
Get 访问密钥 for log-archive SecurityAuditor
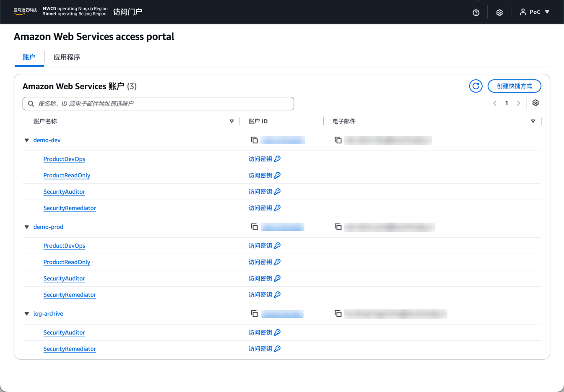[265, 332]
